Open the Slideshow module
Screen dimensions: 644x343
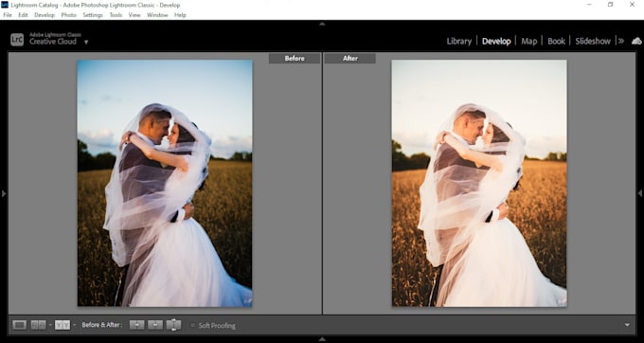(593, 41)
